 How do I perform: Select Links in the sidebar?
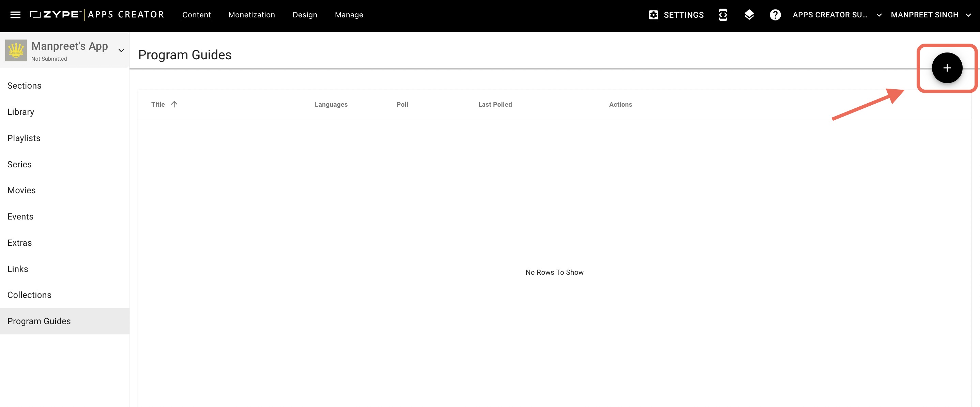point(65,269)
